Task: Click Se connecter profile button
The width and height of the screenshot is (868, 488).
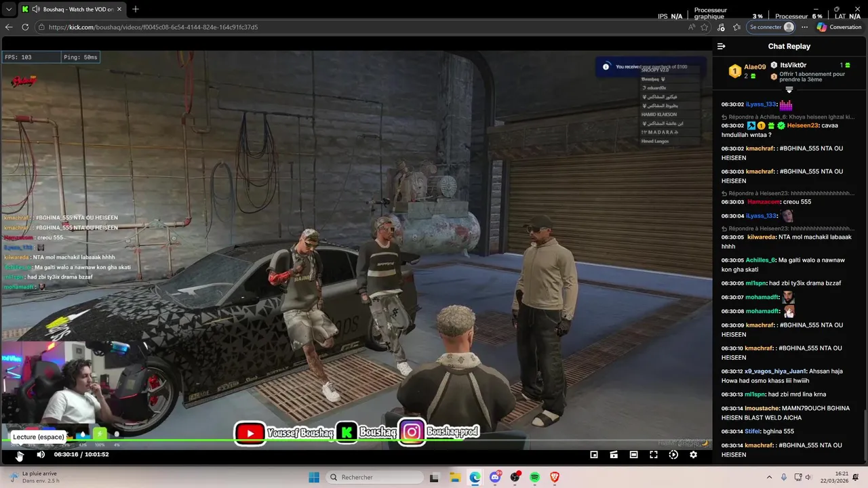Action: [x=771, y=27]
